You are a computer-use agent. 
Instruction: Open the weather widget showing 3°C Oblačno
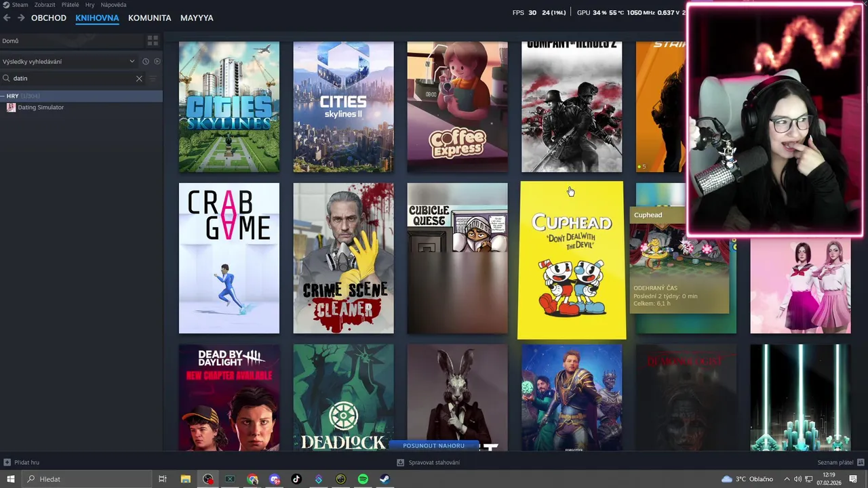tap(747, 479)
